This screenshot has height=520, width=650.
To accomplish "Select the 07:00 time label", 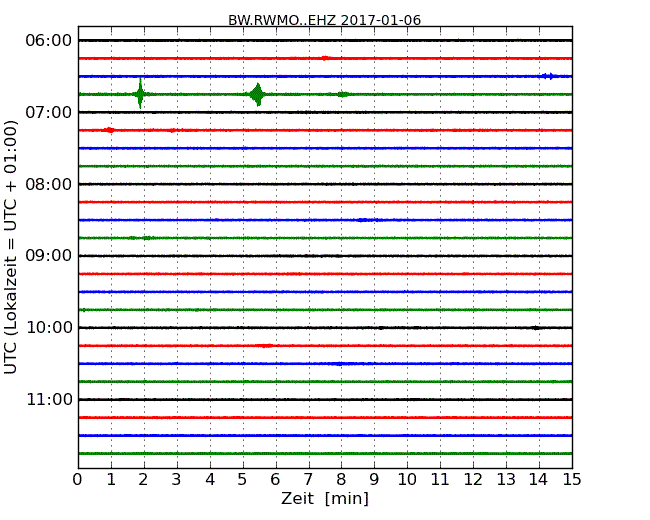I will pos(49,112).
